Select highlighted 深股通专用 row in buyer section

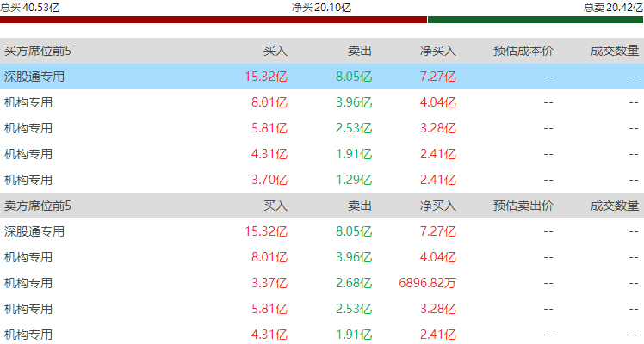(322, 77)
